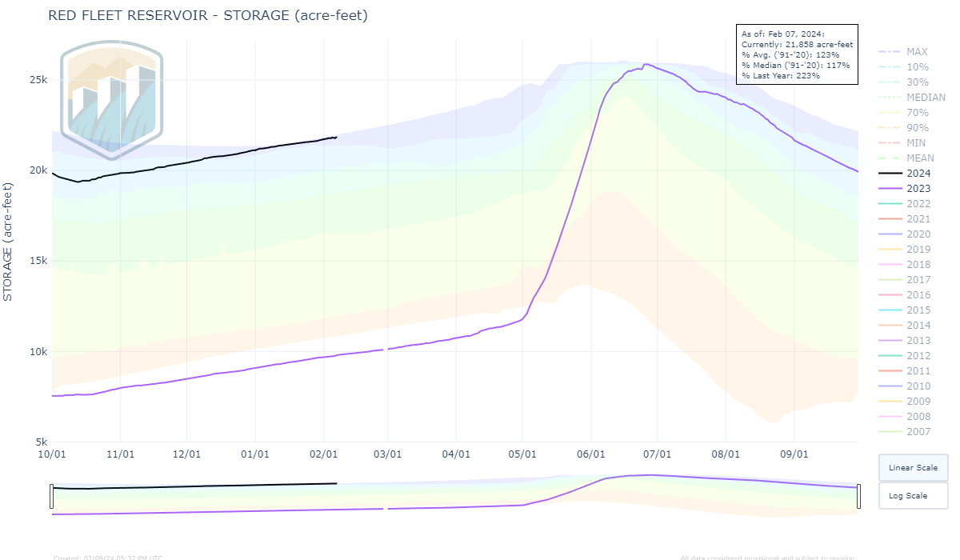This screenshot has width=960, height=560.
Task: Click the 05/01 x-axis date label
Action: [x=522, y=454]
